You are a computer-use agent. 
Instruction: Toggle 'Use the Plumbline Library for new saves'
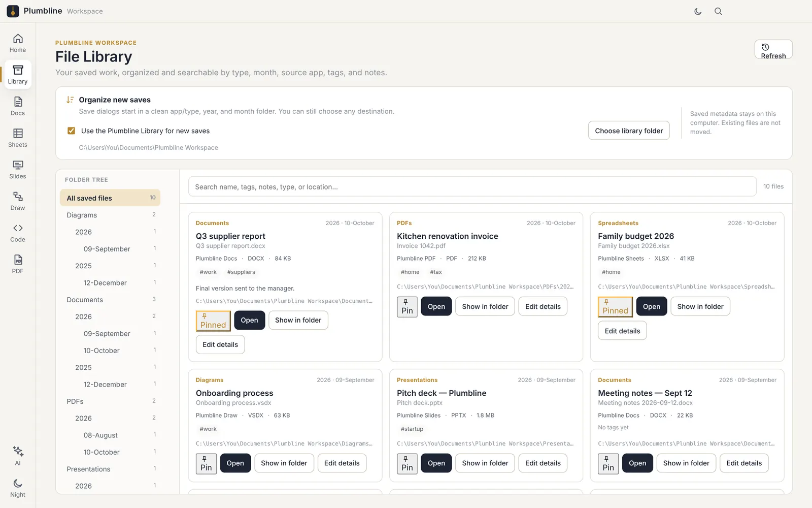pos(72,131)
